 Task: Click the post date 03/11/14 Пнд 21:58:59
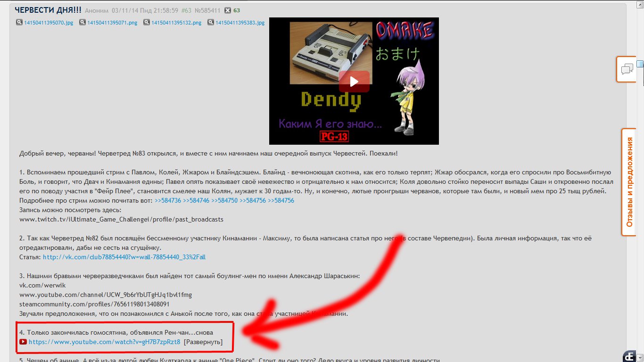[145, 10]
